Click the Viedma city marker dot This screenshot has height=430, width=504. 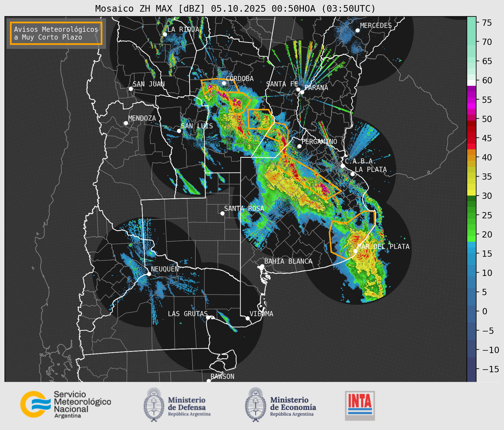[x=248, y=318]
